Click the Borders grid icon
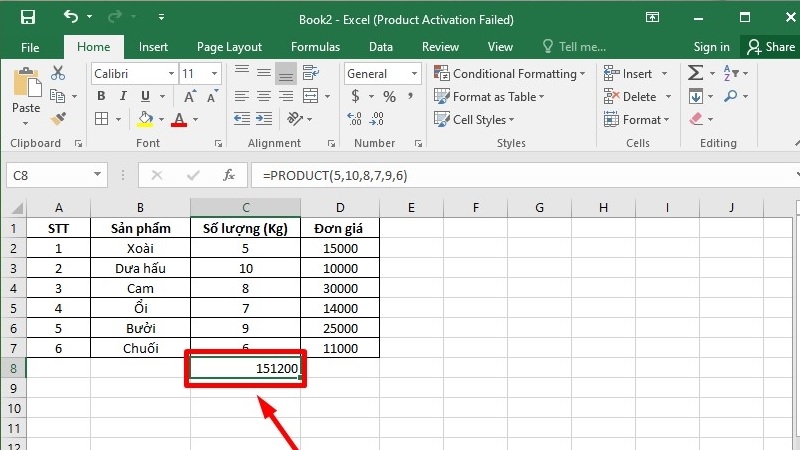The height and width of the screenshot is (450, 800). click(x=102, y=119)
